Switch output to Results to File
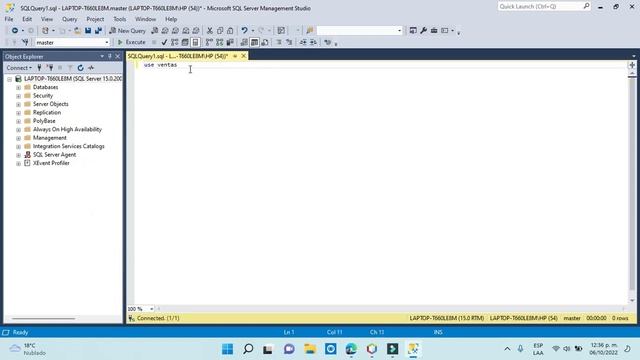 (264, 42)
